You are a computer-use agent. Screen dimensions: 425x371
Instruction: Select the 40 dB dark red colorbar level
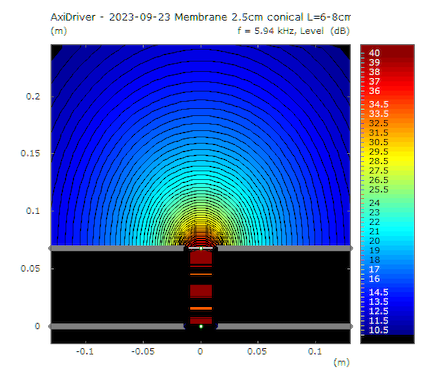tap(374, 53)
